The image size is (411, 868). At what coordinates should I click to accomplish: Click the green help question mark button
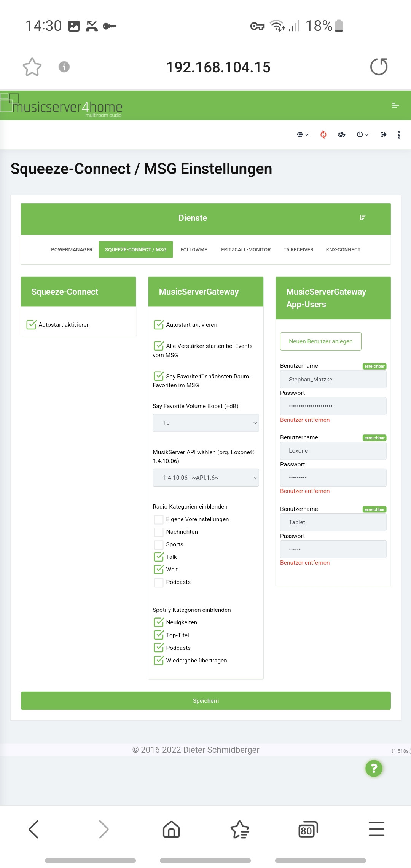[374, 768]
